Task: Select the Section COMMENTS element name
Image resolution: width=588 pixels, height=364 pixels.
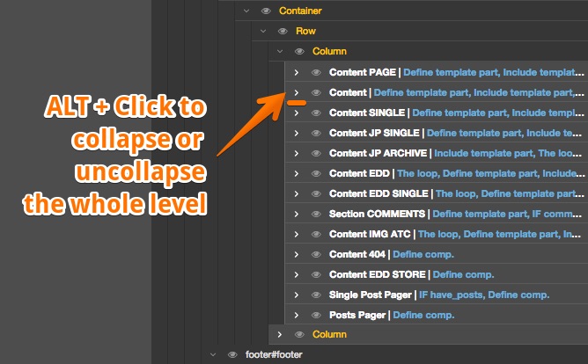Action: click(x=377, y=214)
